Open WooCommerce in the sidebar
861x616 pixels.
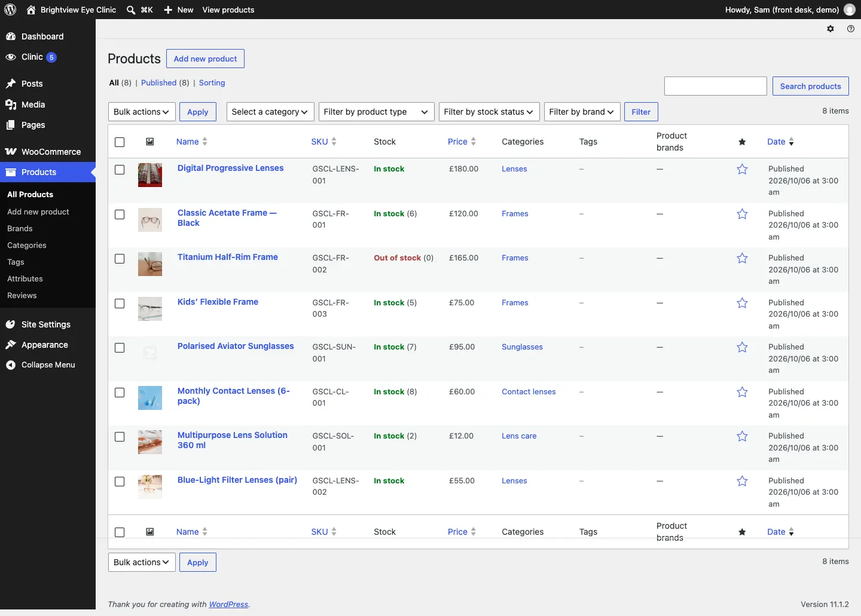[48, 152]
